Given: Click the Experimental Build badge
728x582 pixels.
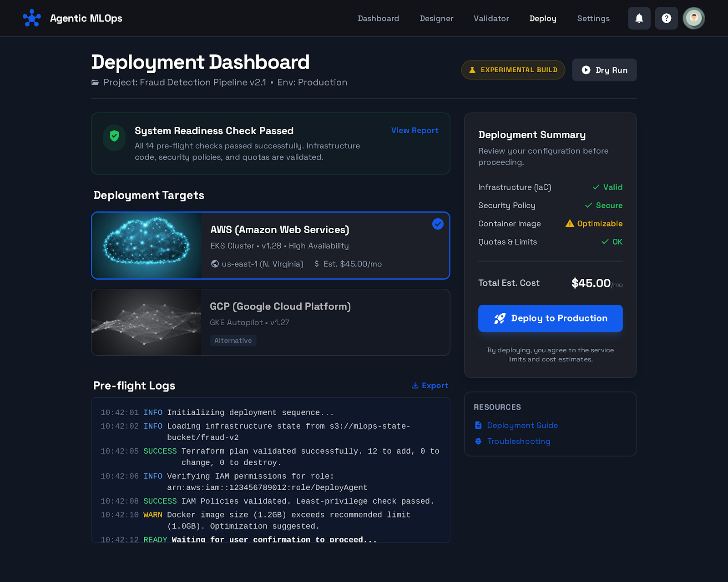Looking at the screenshot, I should click(x=513, y=70).
